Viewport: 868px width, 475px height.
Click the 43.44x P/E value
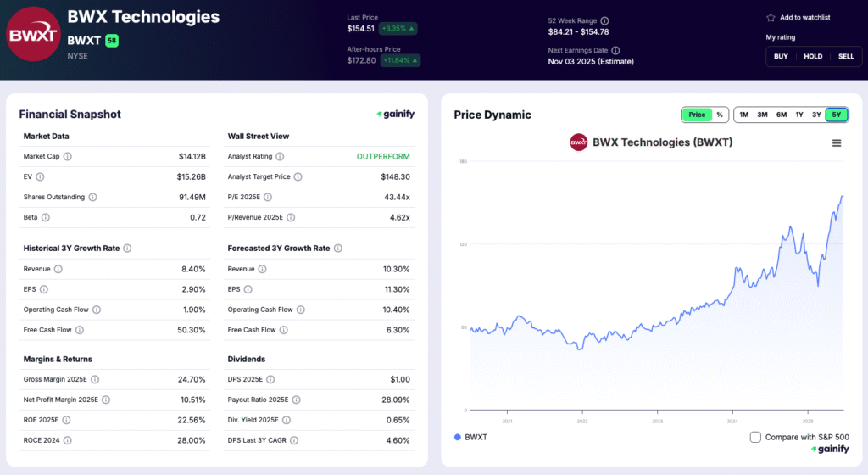click(x=397, y=197)
